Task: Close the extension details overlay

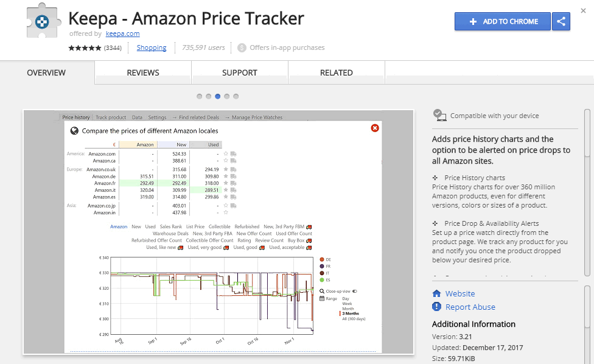Action: click(583, 10)
